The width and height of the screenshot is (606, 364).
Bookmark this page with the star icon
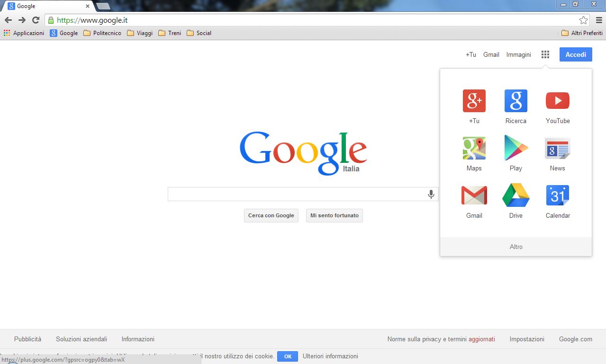click(583, 20)
